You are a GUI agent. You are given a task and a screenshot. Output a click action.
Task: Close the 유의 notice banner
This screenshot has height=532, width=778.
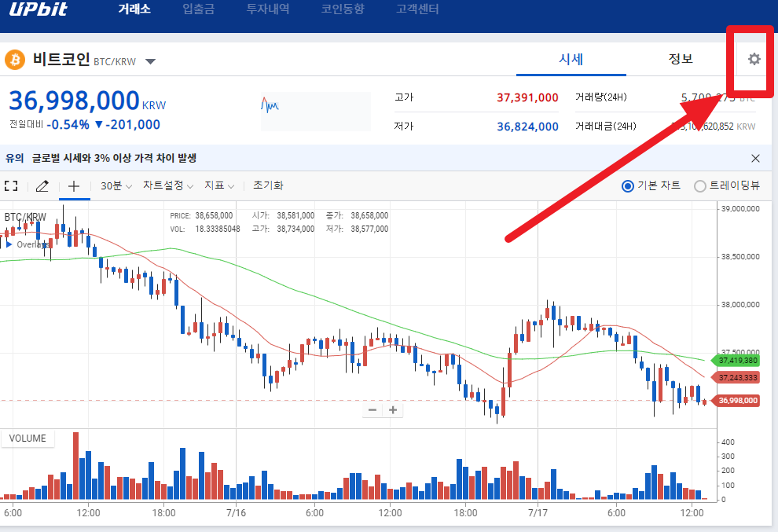coord(755,158)
